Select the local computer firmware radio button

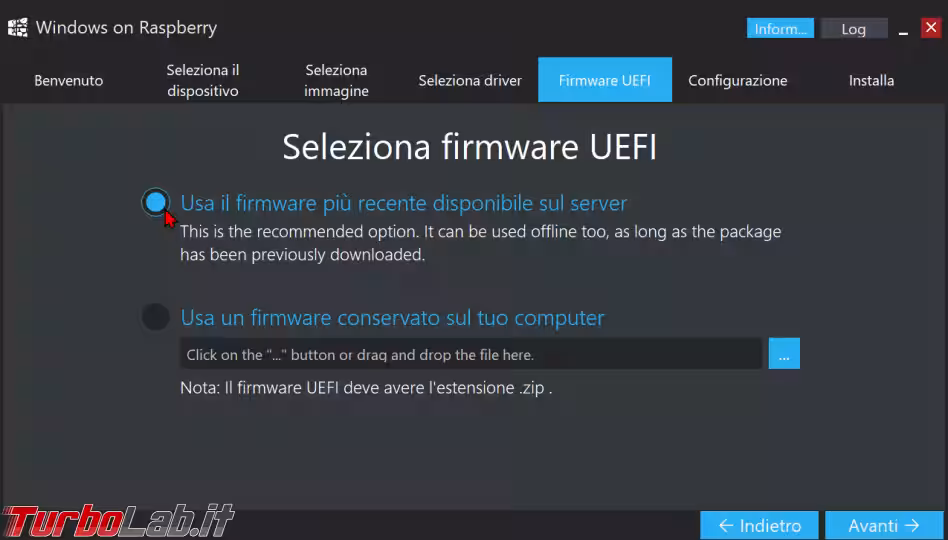click(x=155, y=317)
